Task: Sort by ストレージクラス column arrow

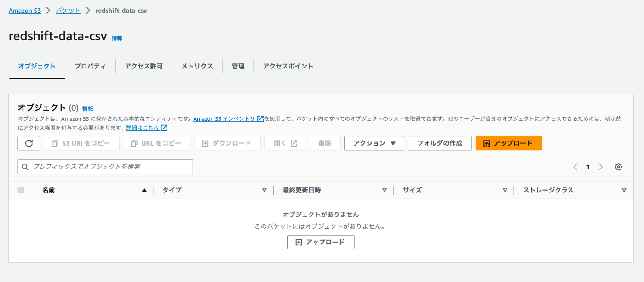Action: tap(624, 190)
